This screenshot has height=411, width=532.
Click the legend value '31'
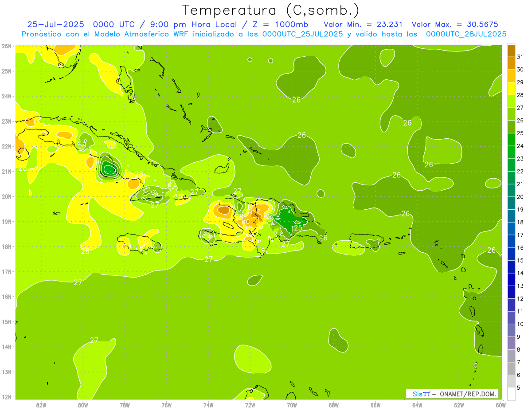[520, 57]
